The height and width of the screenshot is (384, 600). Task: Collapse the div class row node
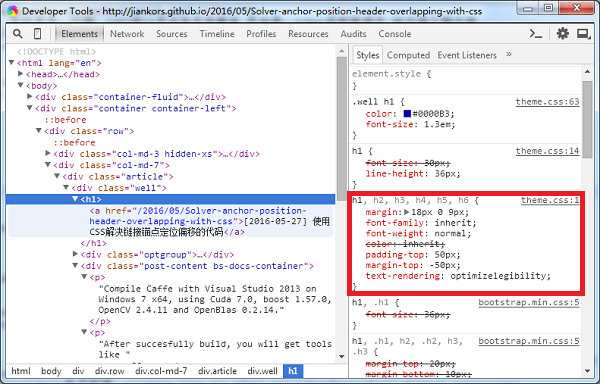click(x=39, y=130)
